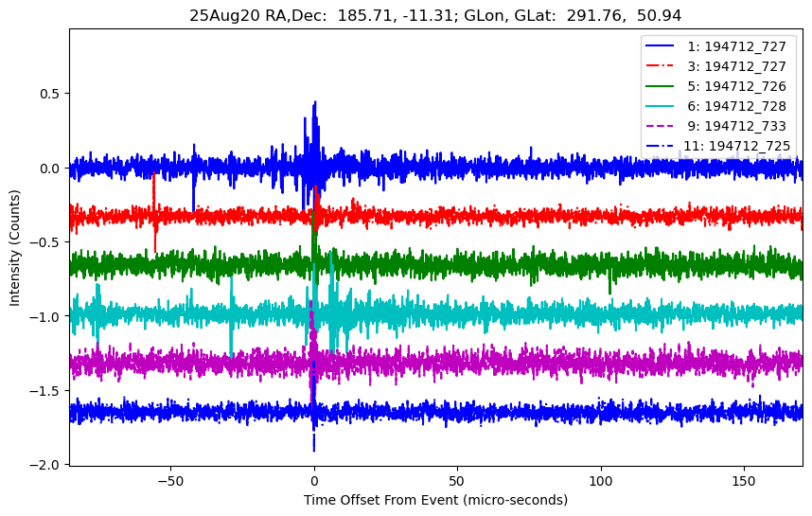This screenshot has height=516, width=812.
Task: Click the 50 x-axis tick label
Action: pyautogui.click(x=457, y=481)
